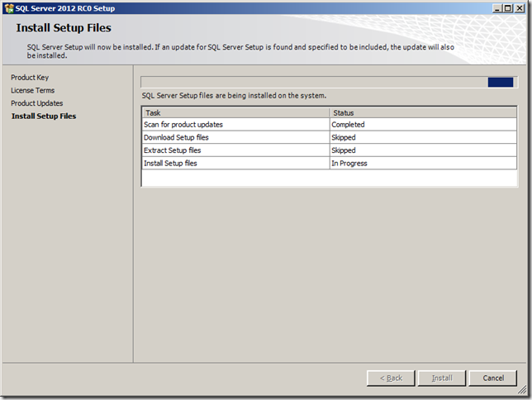Click the window resize grip corner
This screenshot has height=400, width=532.
522,390
